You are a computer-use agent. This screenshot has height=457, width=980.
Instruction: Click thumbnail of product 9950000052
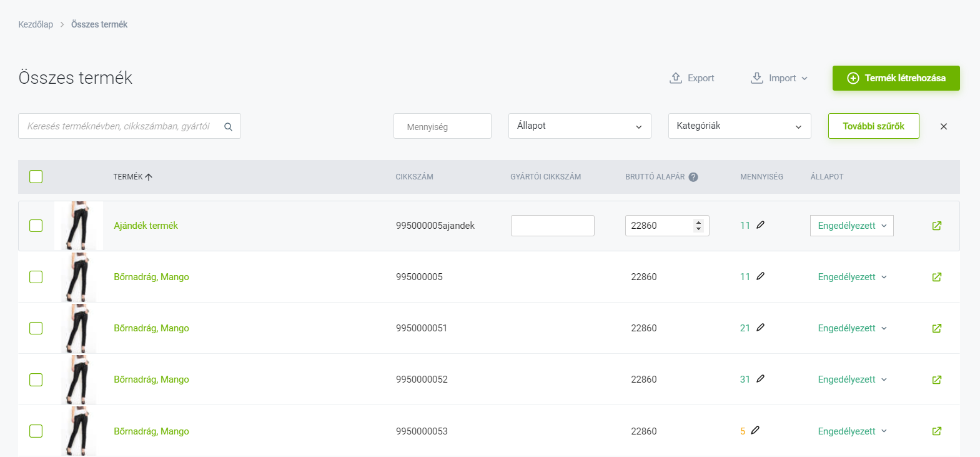(x=79, y=379)
